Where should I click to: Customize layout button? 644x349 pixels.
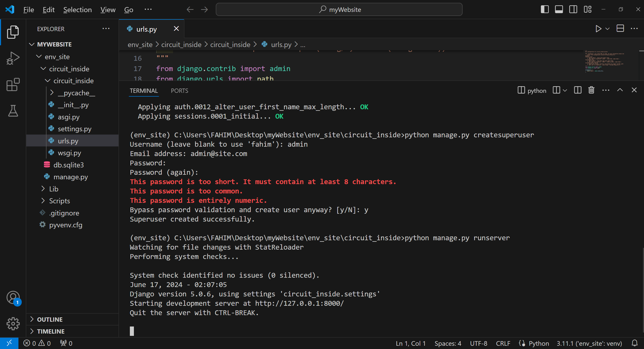pyautogui.click(x=587, y=9)
